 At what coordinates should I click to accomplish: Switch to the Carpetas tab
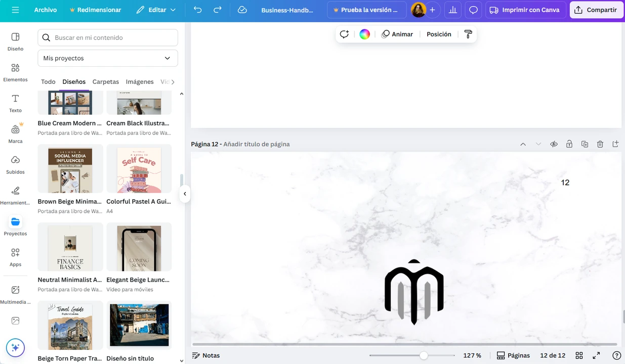(x=106, y=82)
